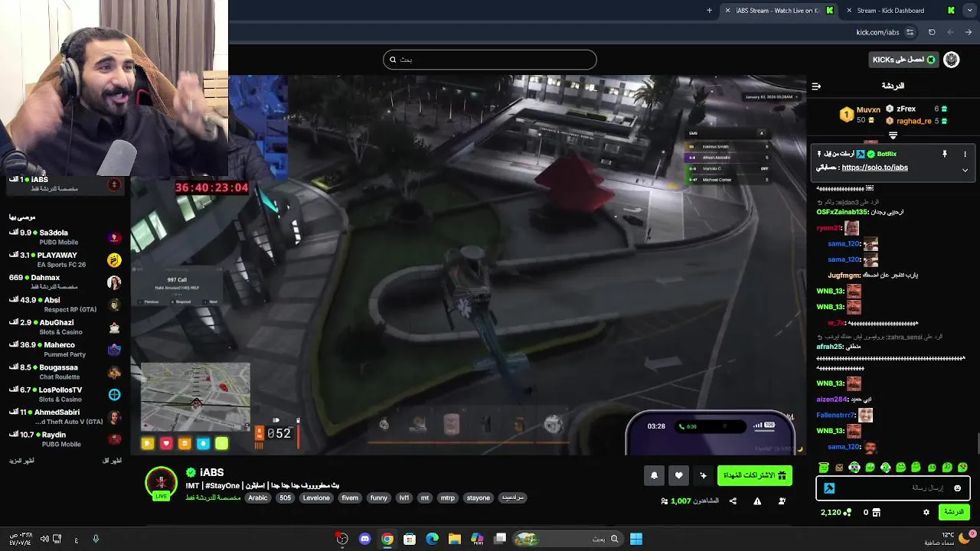Select the iABS Stream browser tab
This screenshot has height=551, width=980.
(x=777, y=11)
